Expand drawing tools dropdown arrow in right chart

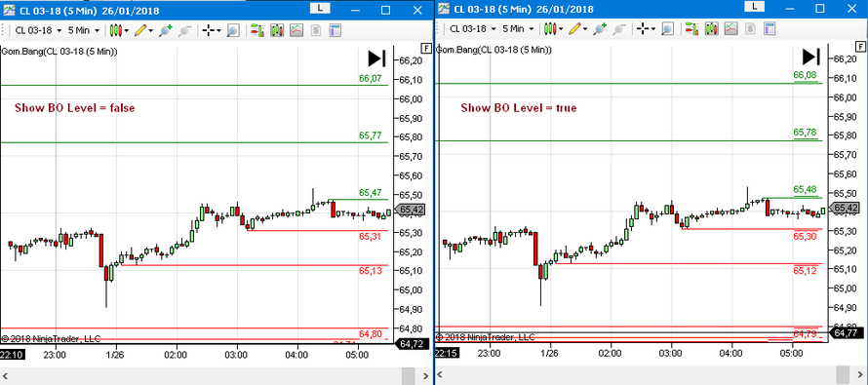click(585, 29)
